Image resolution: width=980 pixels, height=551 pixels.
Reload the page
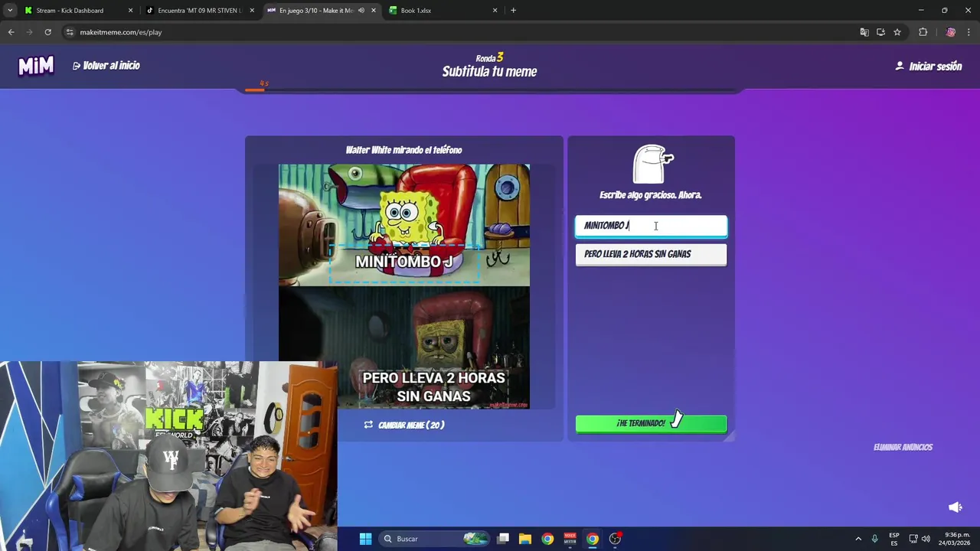click(x=47, y=32)
